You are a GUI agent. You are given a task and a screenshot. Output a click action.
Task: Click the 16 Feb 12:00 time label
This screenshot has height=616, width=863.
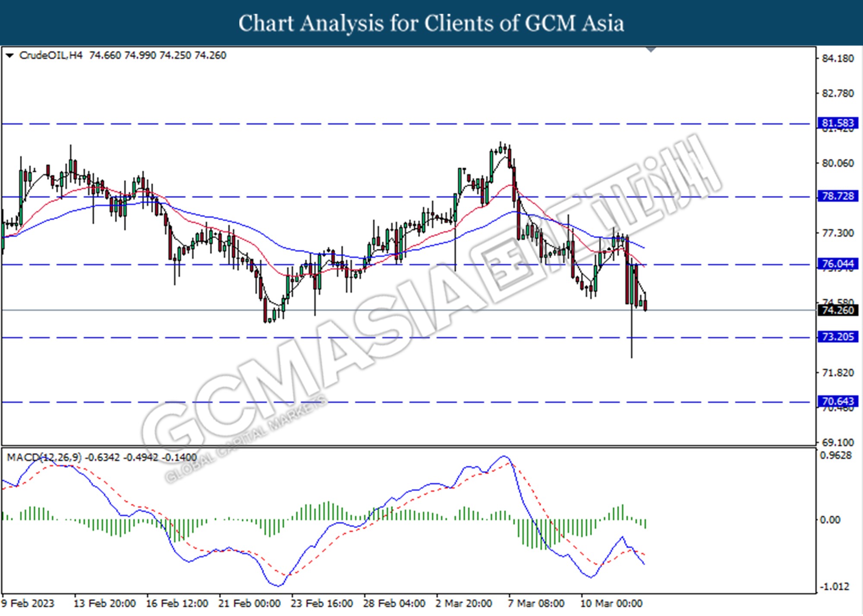(177, 603)
